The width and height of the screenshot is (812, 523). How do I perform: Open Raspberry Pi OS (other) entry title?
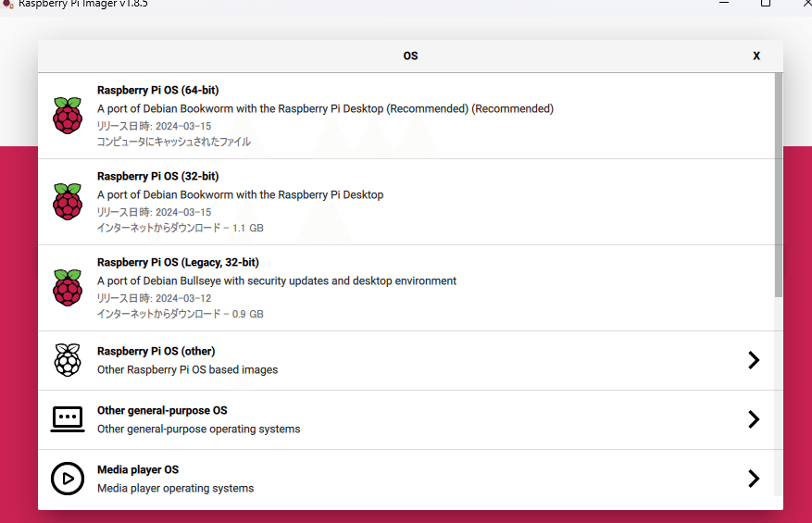point(156,351)
